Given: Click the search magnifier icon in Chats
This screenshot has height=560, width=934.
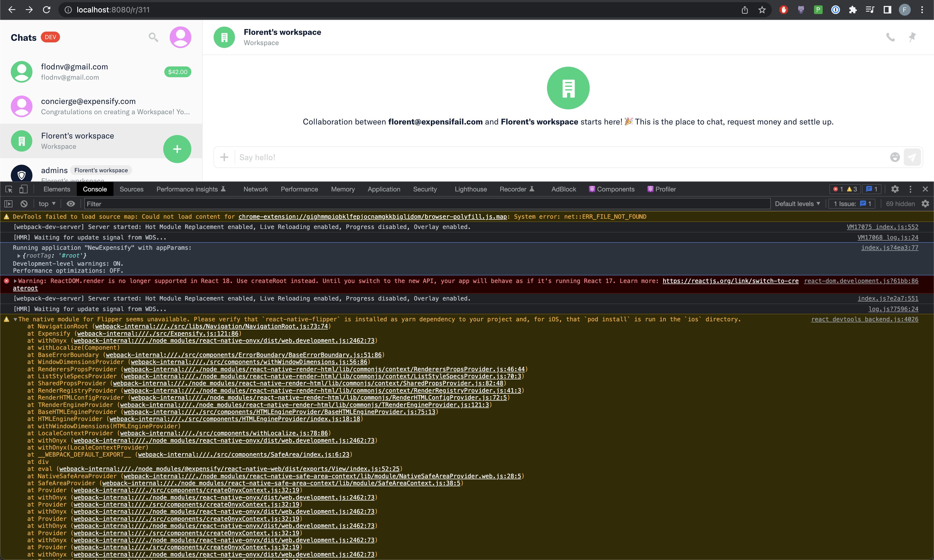Looking at the screenshot, I should click(153, 37).
